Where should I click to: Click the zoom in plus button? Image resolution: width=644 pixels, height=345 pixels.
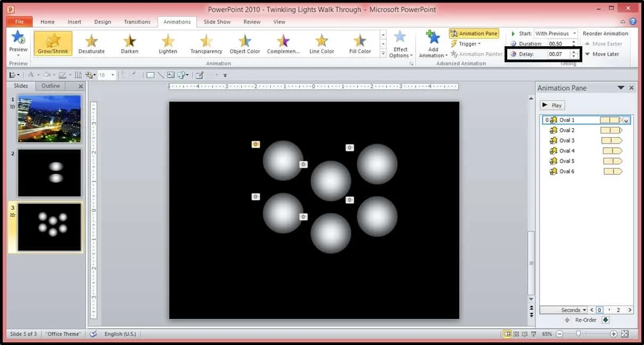[614, 334]
